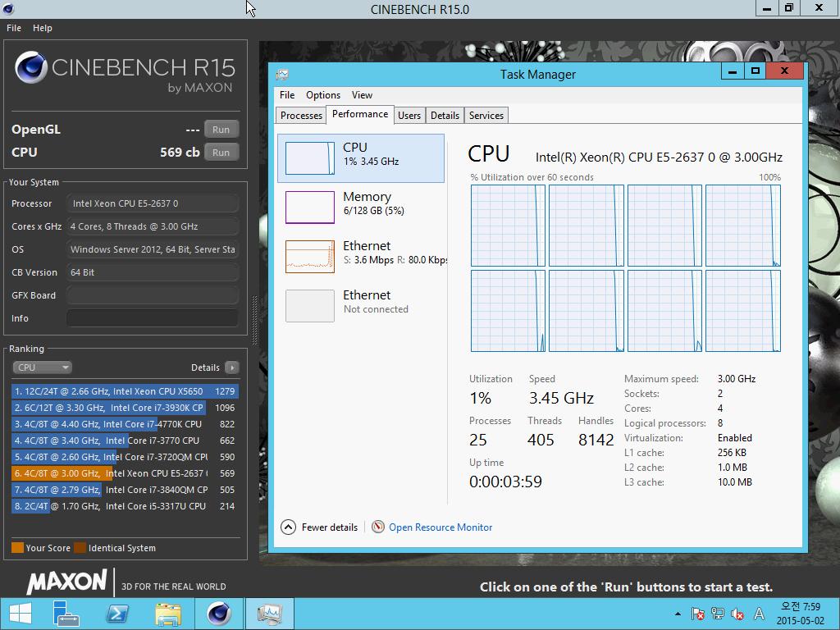
Task: Minimize the Task Manager window
Action: click(x=733, y=71)
